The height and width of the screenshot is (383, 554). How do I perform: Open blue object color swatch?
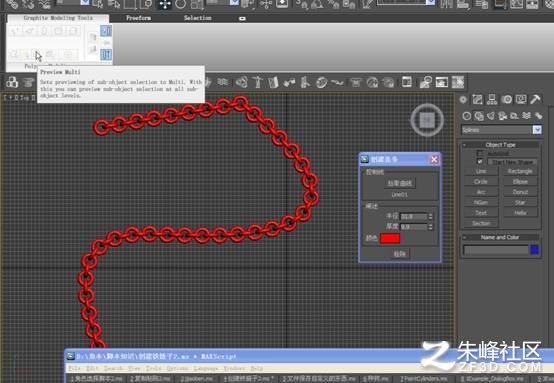click(x=535, y=250)
